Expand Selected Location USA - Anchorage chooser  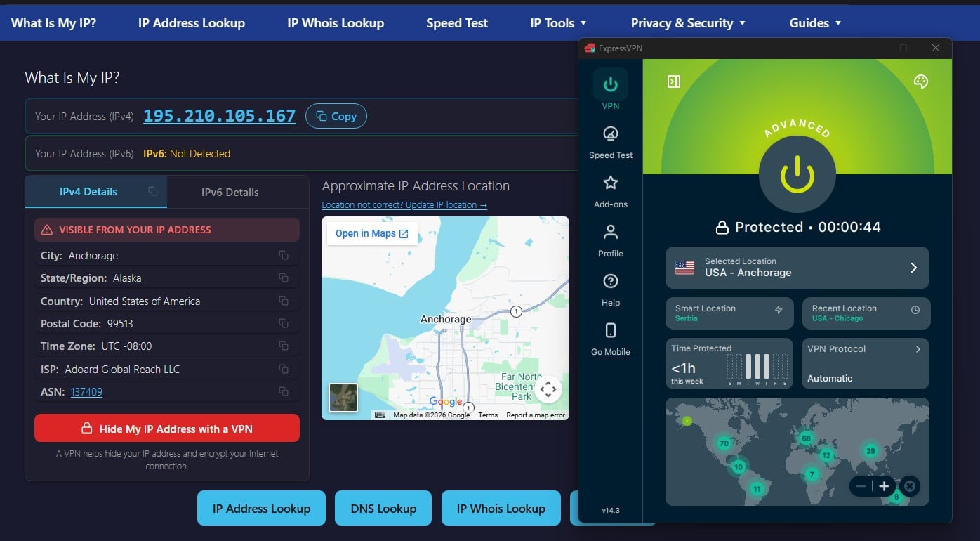pyautogui.click(x=797, y=267)
